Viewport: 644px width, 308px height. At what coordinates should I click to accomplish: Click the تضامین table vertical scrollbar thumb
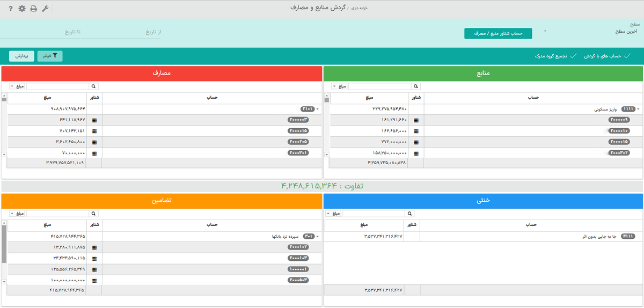click(4, 244)
